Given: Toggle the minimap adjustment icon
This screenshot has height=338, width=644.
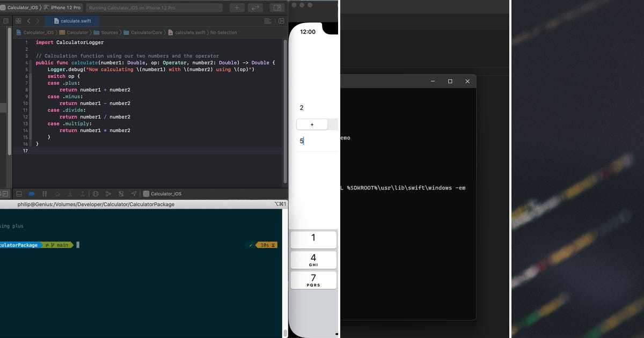Looking at the screenshot, I should [268, 20].
